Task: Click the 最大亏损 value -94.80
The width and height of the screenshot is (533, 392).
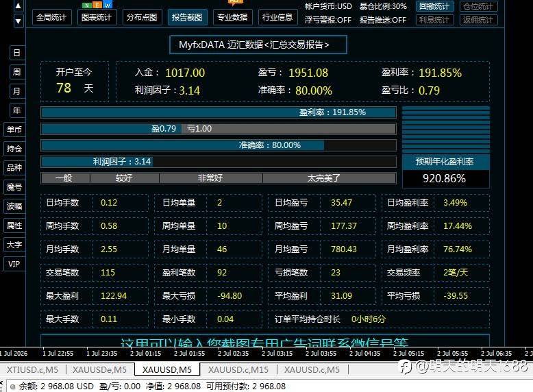Action: pyautogui.click(x=230, y=296)
